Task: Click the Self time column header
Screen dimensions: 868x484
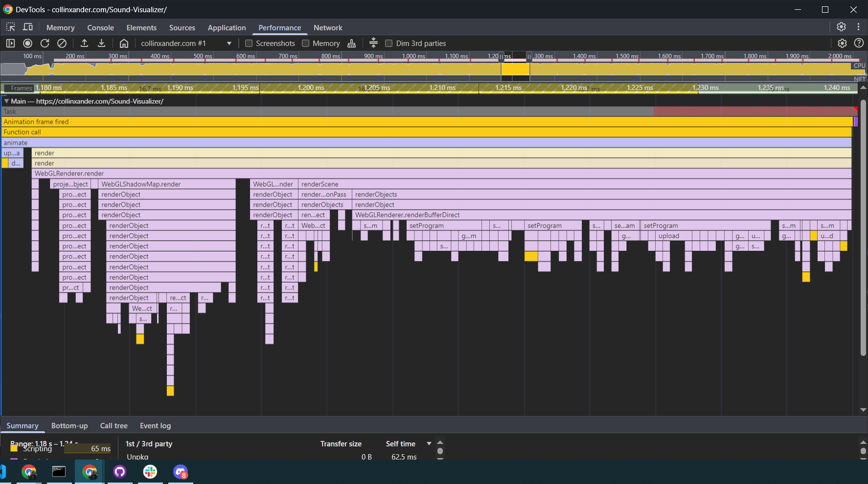Action: point(400,444)
